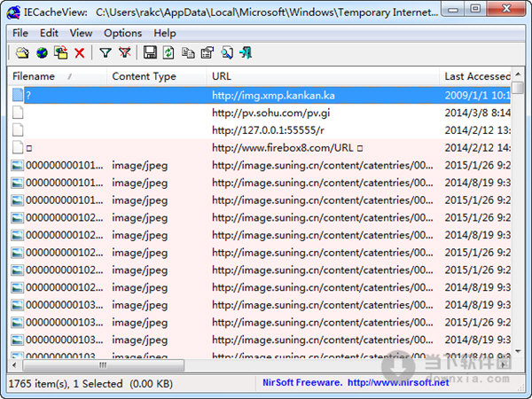Open the NirSoft website link in status bar
This screenshot has width=532, height=399.
(398, 383)
